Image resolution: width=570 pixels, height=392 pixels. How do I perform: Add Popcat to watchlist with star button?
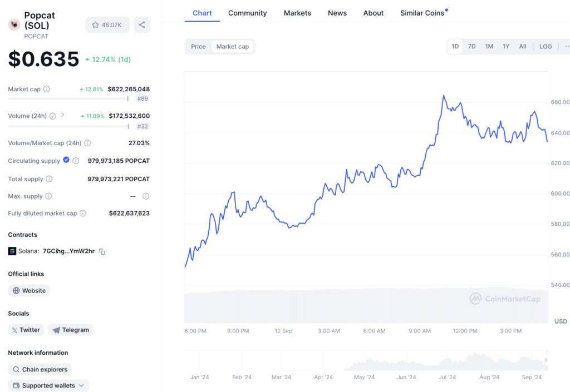pos(107,24)
